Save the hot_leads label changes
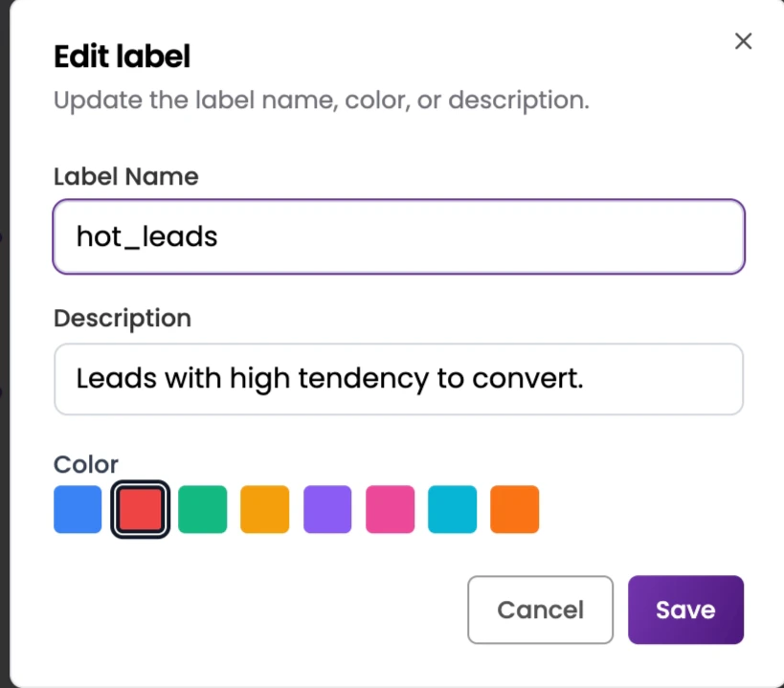The image size is (784, 688). (x=685, y=610)
